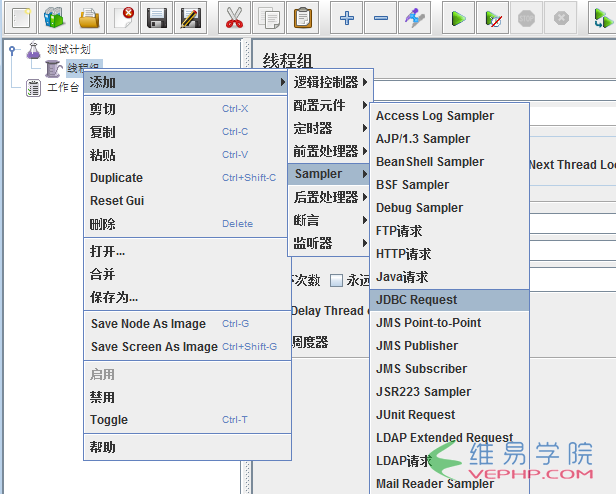This screenshot has height=494, width=616.
Task: Click the grey Shutdown X icon
Action: pos(561,18)
